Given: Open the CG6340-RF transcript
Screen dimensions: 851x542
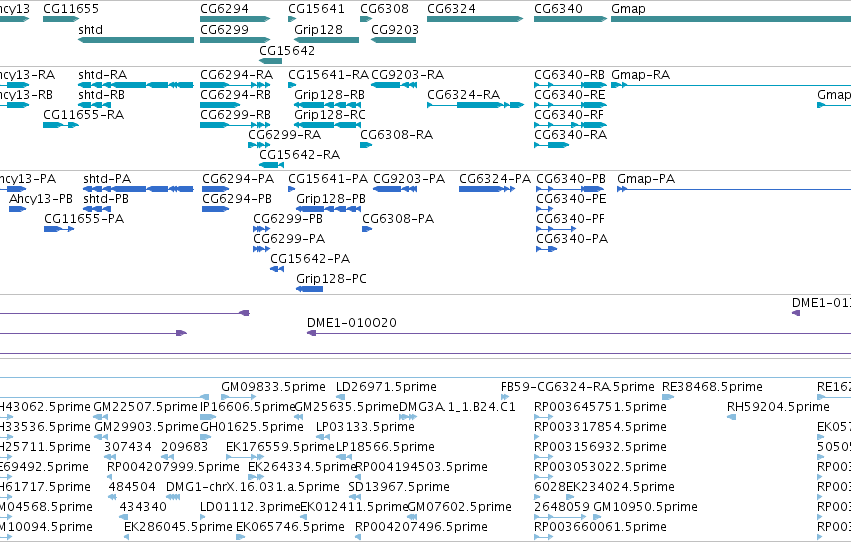Looking at the screenshot, I should (570, 125).
